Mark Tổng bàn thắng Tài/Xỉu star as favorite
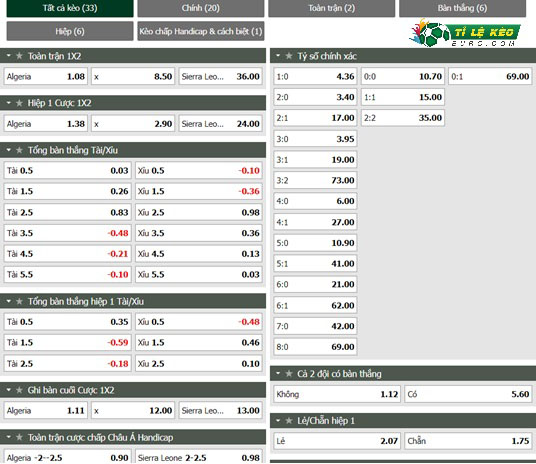Screen dimensions: 536x464 (x=19, y=150)
